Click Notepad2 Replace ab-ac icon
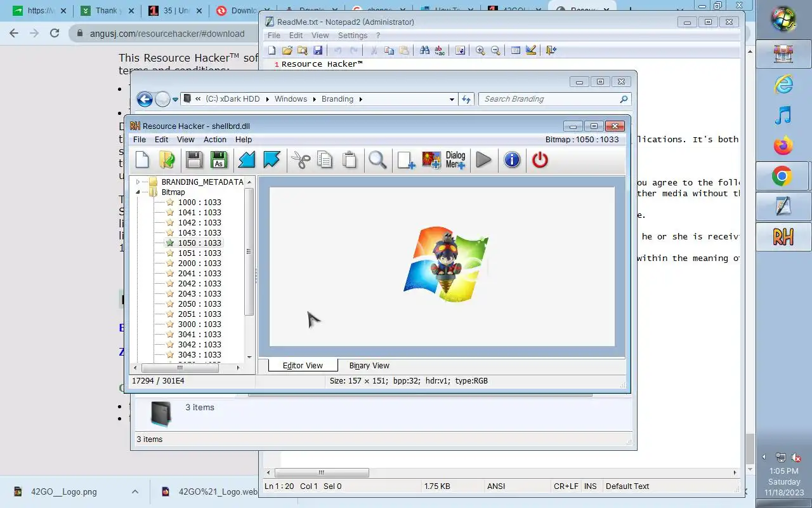812x508 pixels. click(x=440, y=50)
